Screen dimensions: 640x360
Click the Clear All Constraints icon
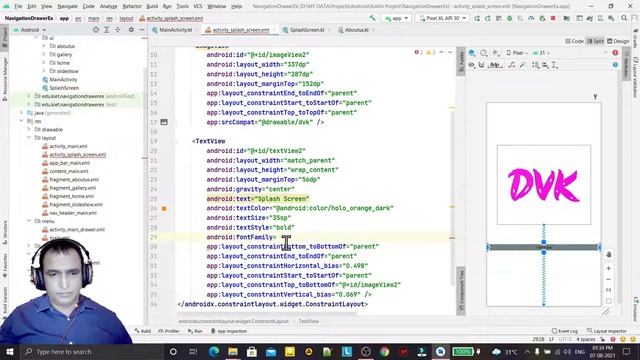(x=512, y=65)
